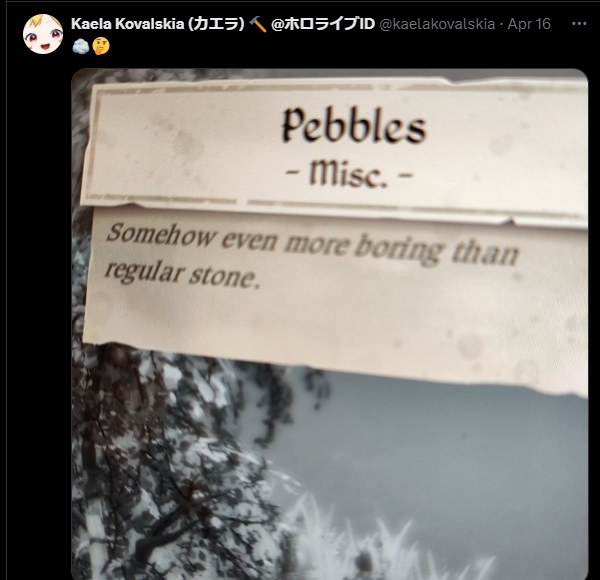The width and height of the screenshot is (600, 580).
Task: Click the @ホロライブID part of the name
Action: pyautogui.click(x=323, y=24)
